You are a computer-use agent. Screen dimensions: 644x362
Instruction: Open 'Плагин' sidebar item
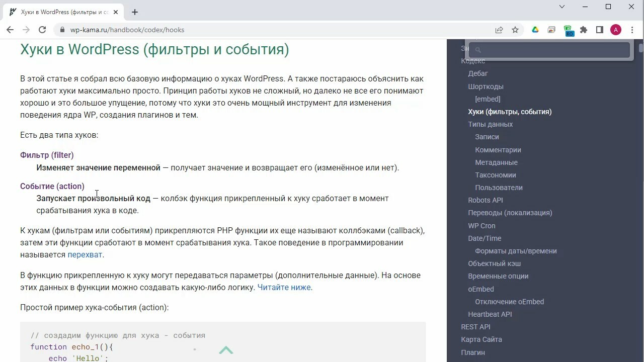473,352
